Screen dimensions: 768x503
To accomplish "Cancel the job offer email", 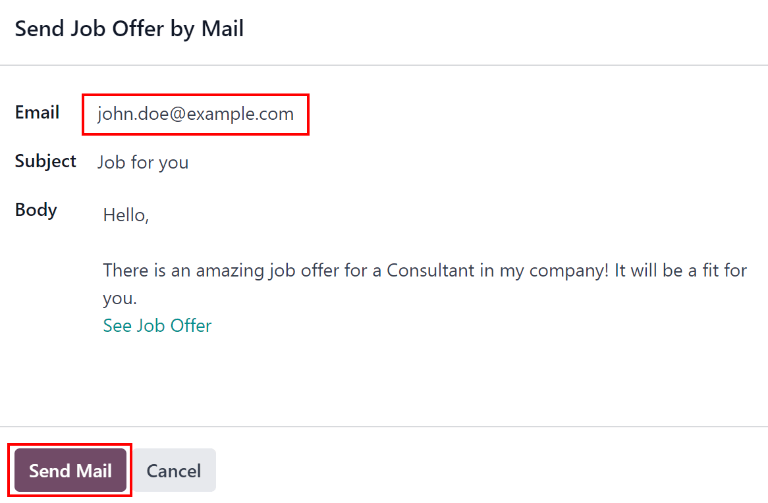I will coord(174,470).
